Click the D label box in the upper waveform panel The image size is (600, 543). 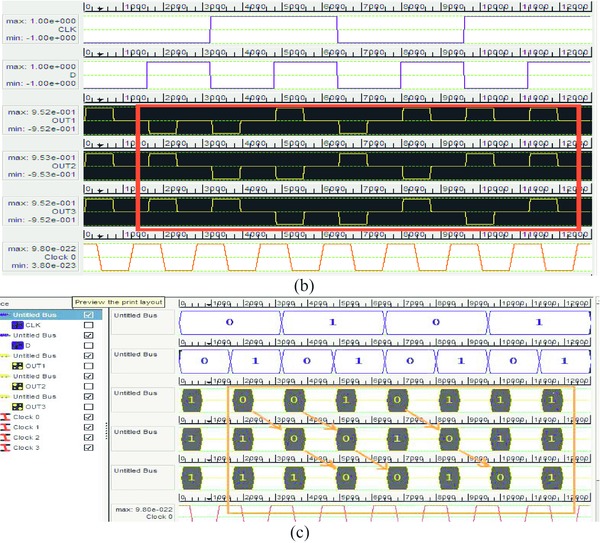click(41, 75)
